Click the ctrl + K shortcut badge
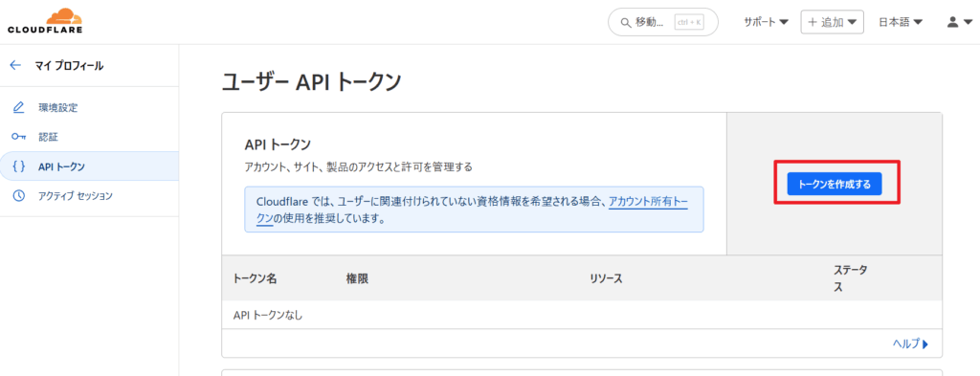The width and height of the screenshot is (980, 376). pyautogui.click(x=689, y=23)
